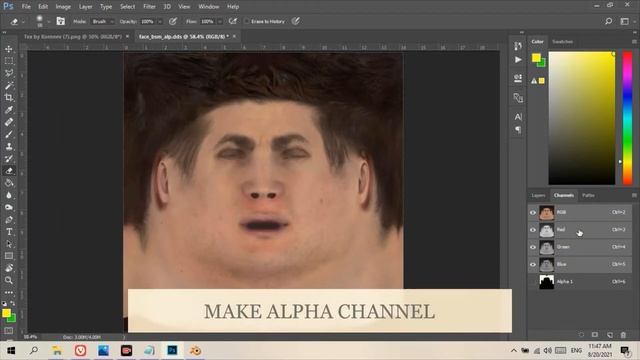Viewport: 640px width, 360px height.
Task: Toggle airbrush build-up mode button
Action: (233, 21)
